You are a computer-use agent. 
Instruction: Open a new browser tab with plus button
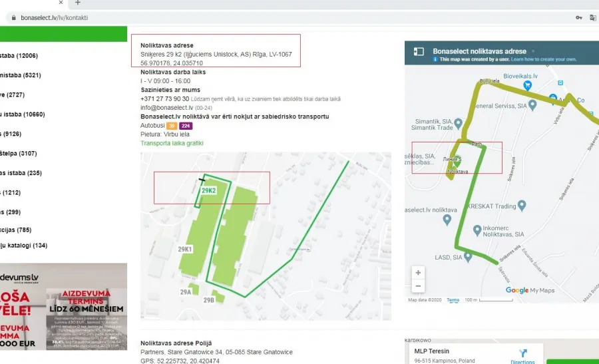tap(78, 3)
